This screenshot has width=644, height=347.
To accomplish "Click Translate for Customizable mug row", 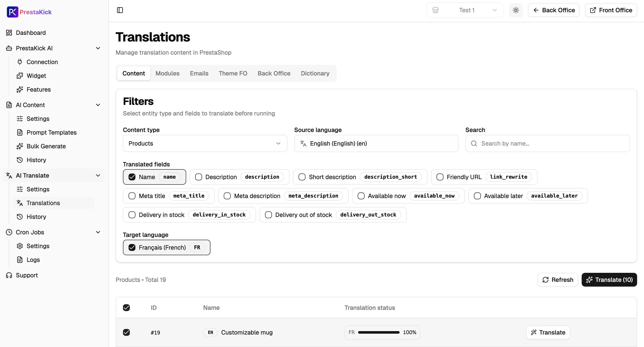I will pyautogui.click(x=548, y=333).
